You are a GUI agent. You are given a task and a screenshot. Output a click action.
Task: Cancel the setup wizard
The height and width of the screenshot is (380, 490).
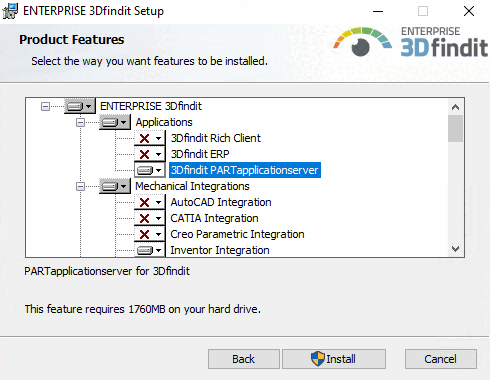pos(441,359)
